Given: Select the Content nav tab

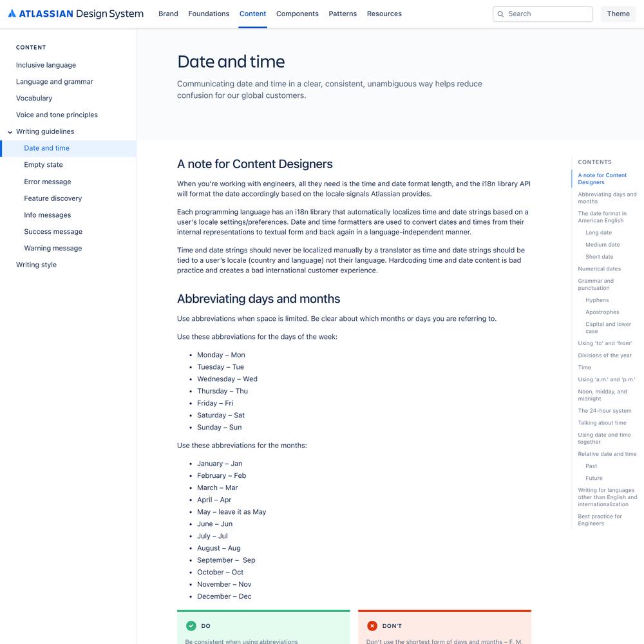Looking at the screenshot, I should (252, 14).
